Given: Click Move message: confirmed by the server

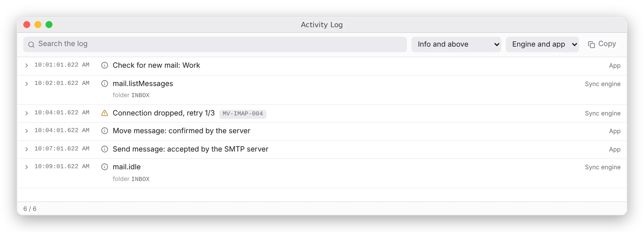Looking at the screenshot, I should coord(181,131).
